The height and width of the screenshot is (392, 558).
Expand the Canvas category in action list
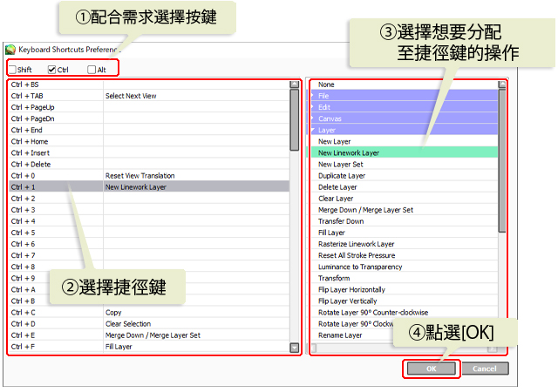point(314,118)
